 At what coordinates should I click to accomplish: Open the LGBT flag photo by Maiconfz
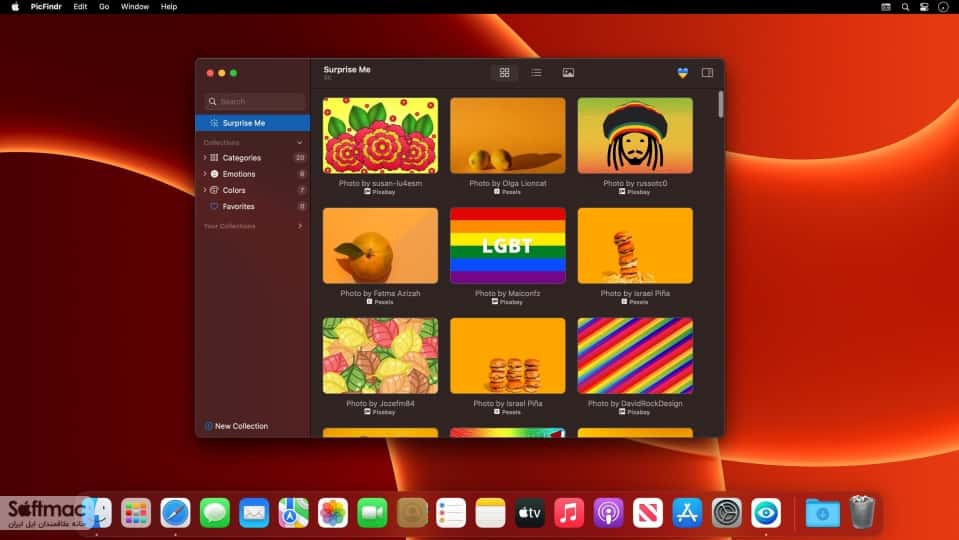click(508, 246)
